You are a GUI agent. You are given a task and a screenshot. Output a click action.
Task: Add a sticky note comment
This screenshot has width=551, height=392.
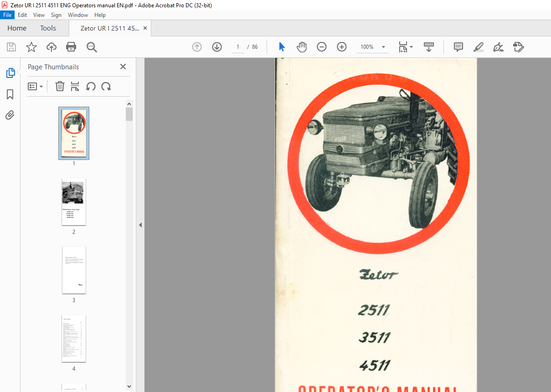pos(458,47)
